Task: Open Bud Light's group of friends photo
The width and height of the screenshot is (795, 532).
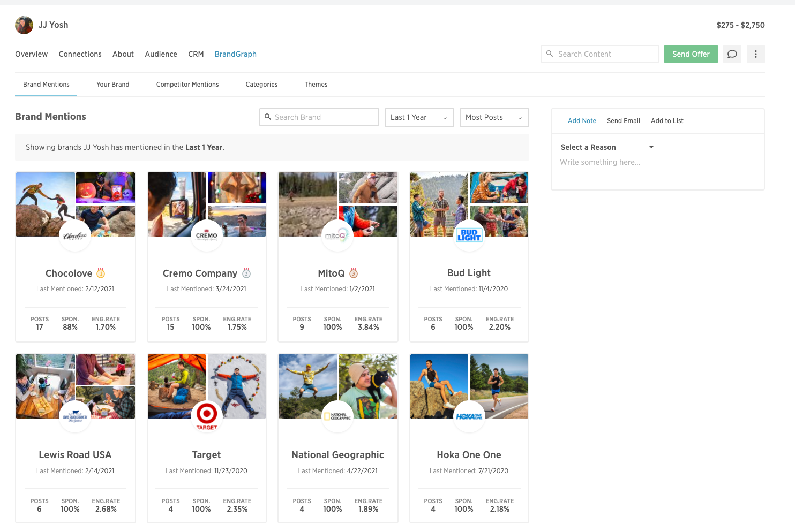Action: click(439, 204)
